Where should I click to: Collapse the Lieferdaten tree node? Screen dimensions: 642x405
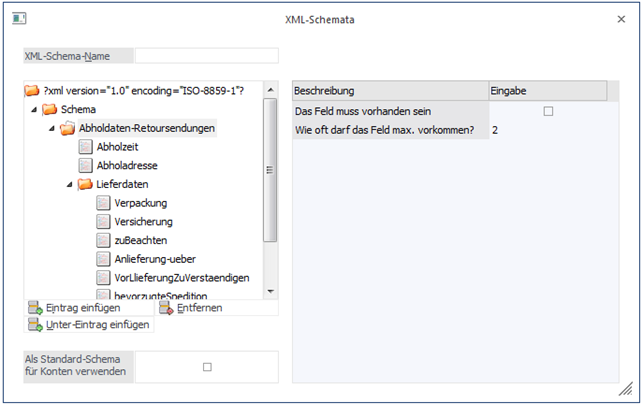pos(71,184)
